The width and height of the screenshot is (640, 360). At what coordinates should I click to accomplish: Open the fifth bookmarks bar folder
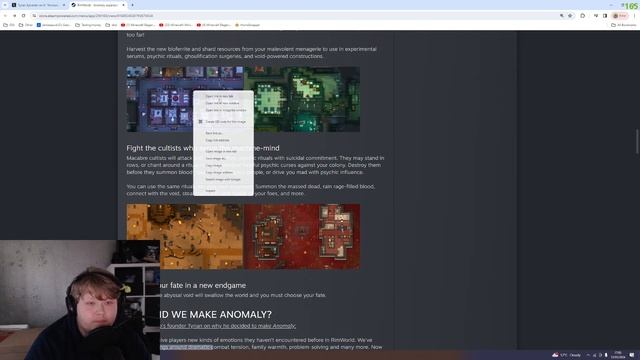[x=111, y=25]
